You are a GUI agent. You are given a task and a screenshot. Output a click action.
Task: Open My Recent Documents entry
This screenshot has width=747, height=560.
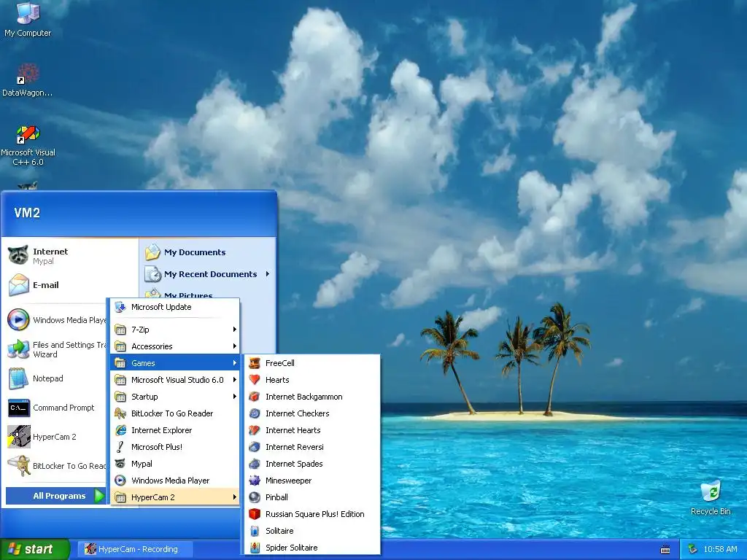click(208, 274)
